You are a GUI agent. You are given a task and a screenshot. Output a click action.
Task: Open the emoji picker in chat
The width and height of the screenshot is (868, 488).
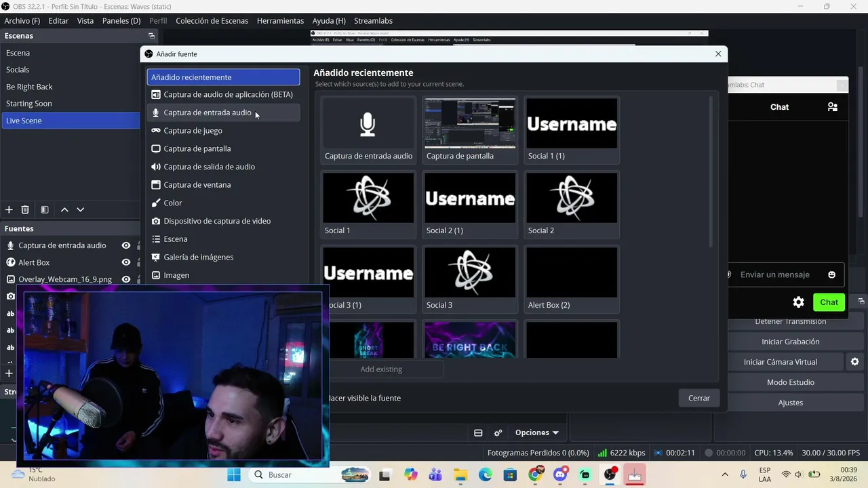tap(832, 274)
